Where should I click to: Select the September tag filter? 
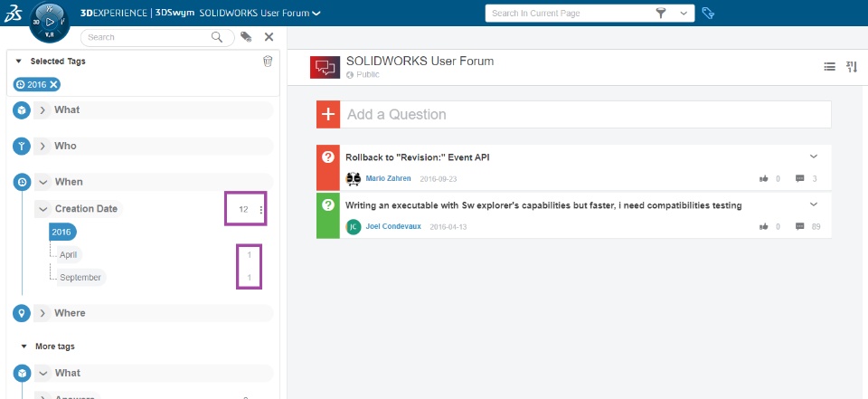click(x=80, y=278)
